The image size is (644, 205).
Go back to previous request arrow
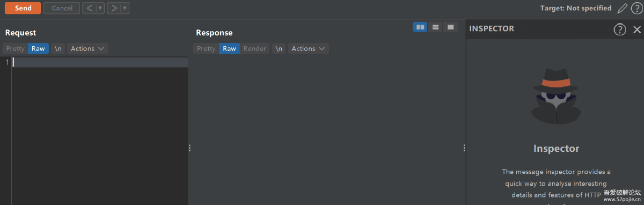(89, 8)
